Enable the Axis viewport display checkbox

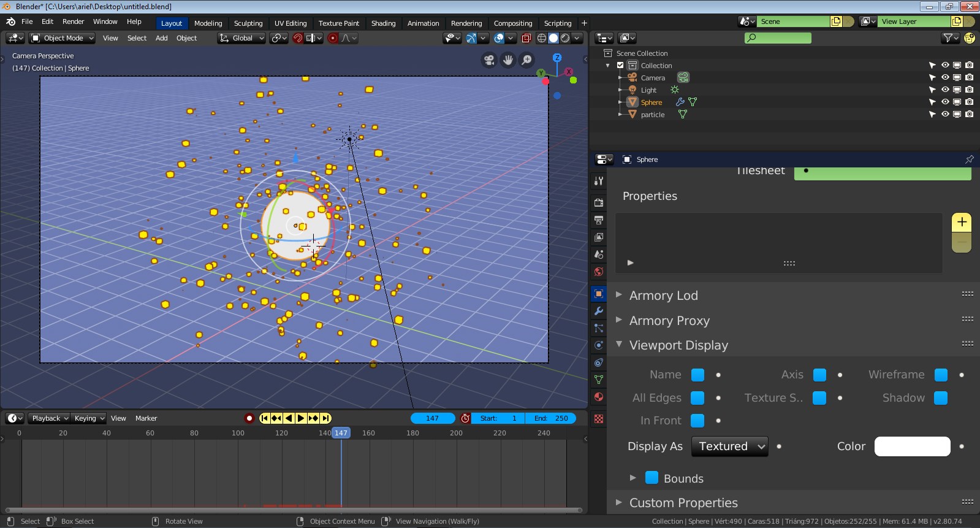819,375
